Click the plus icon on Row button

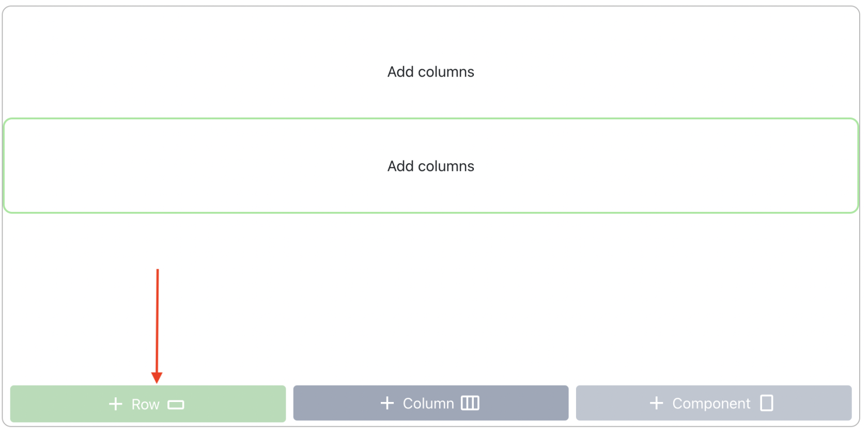(116, 404)
